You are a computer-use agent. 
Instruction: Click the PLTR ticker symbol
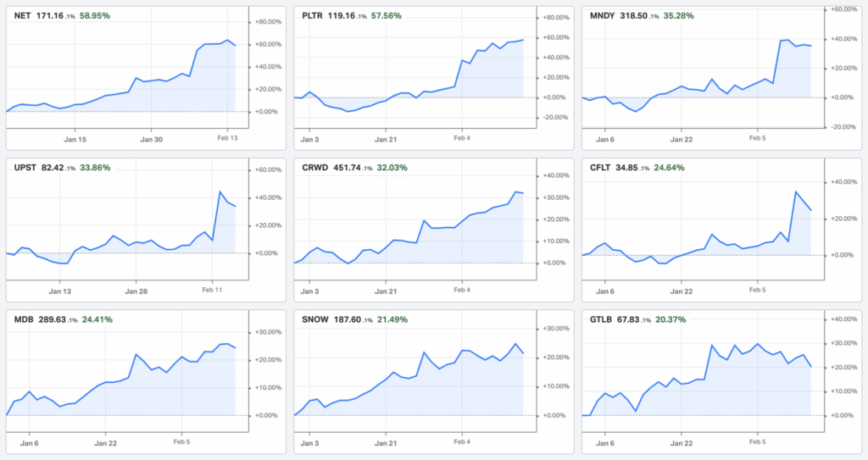click(x=314, y=16)
